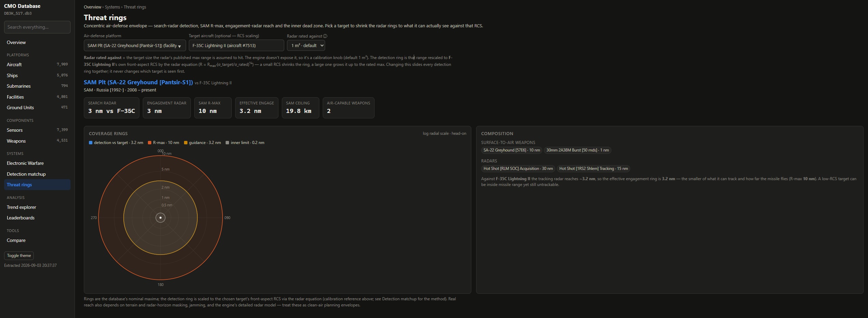This screenshot has width=868, height=318.
Task: Click the CMO Database title
Action: point(22,6)
